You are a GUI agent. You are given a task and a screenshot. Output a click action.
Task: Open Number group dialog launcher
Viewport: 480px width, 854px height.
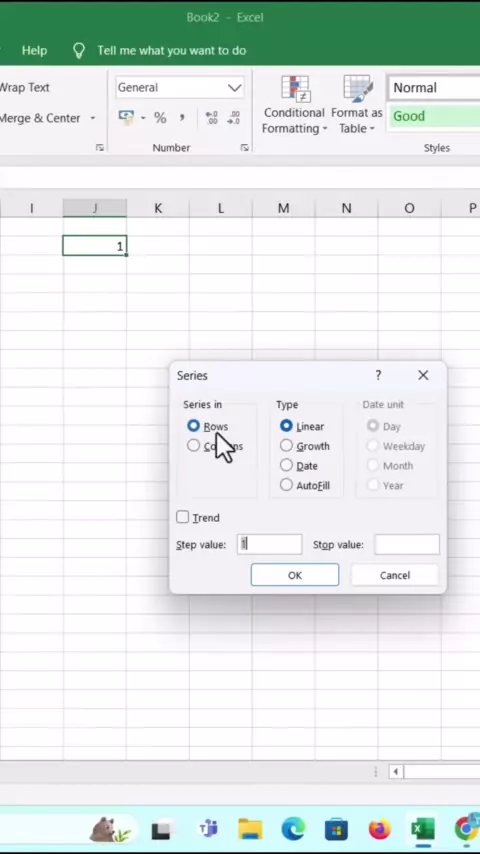pos(245,148)
